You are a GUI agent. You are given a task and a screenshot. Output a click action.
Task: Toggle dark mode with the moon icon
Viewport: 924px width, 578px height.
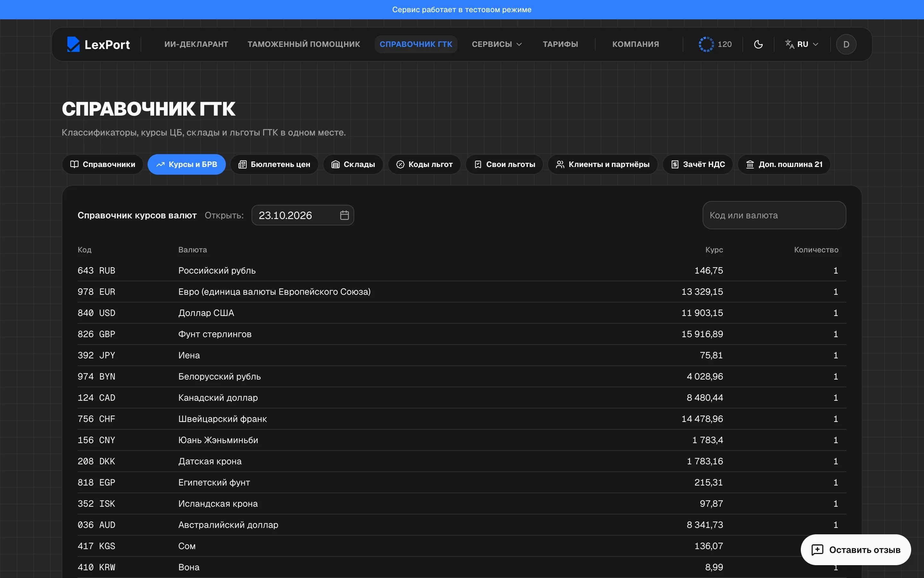(758, 44)
